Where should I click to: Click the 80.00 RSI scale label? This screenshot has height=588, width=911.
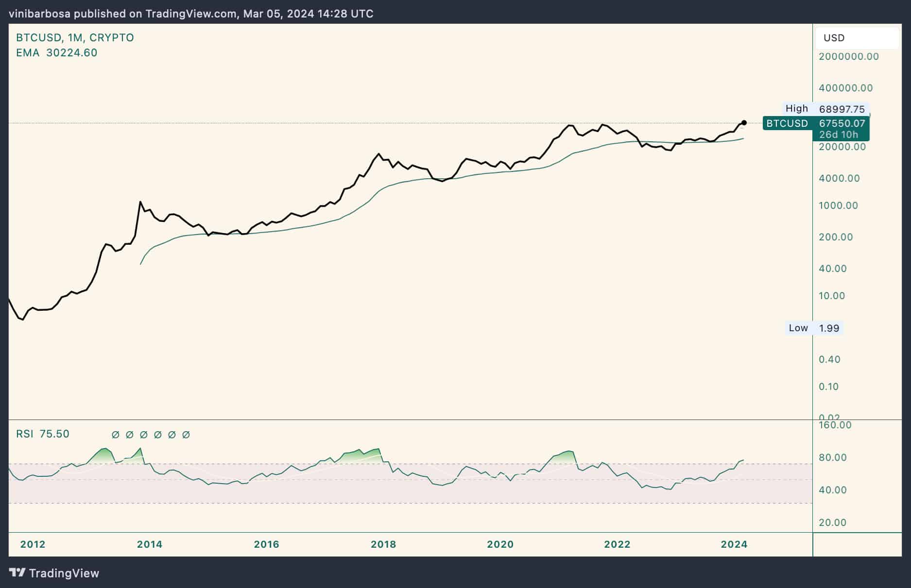[x=833, y=457]
